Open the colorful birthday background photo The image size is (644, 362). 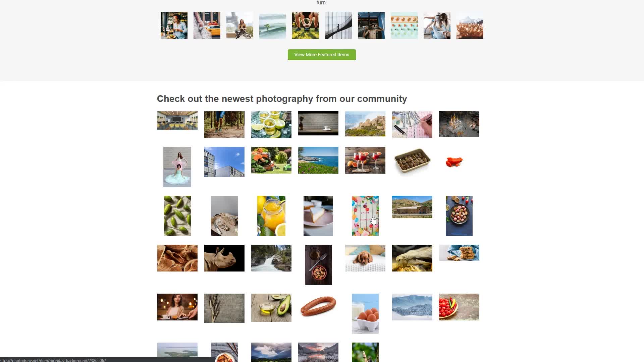(x=365, y=216)
